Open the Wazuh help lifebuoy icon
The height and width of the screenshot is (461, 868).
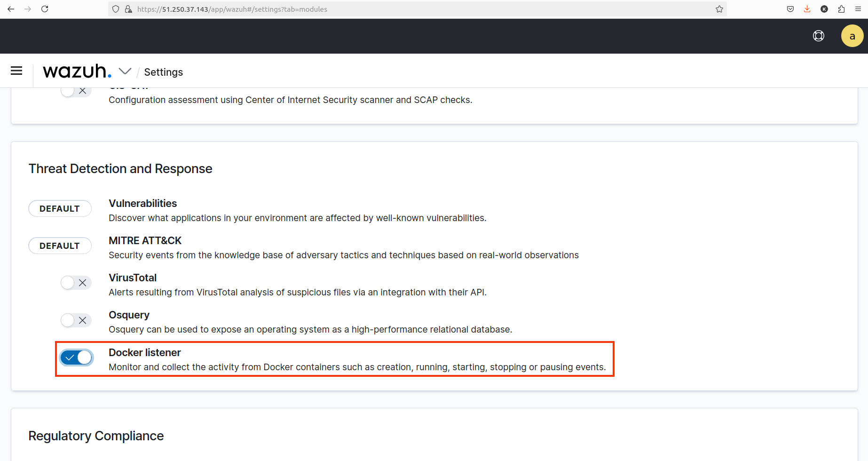click(x=819, y=36)
